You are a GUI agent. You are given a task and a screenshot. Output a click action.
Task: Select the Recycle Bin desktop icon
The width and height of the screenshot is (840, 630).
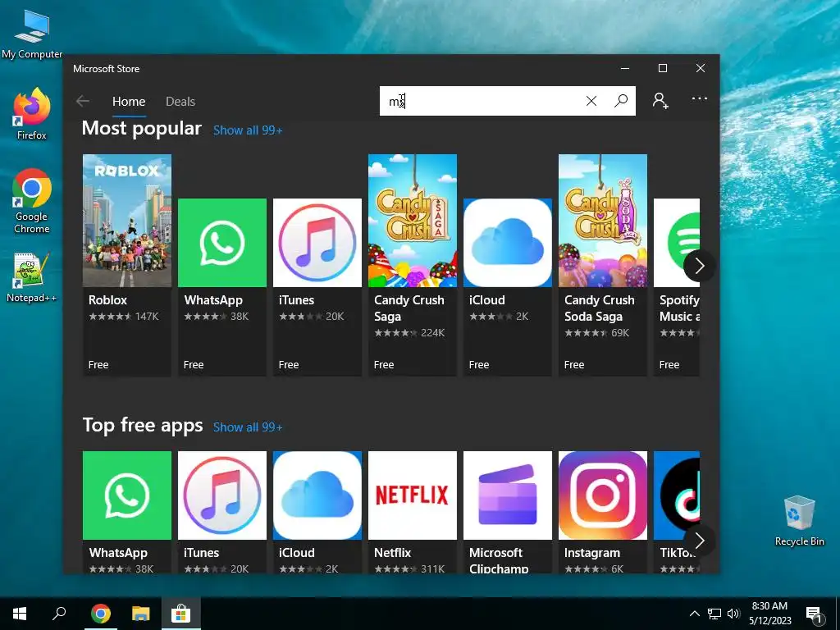pos(799,521)
